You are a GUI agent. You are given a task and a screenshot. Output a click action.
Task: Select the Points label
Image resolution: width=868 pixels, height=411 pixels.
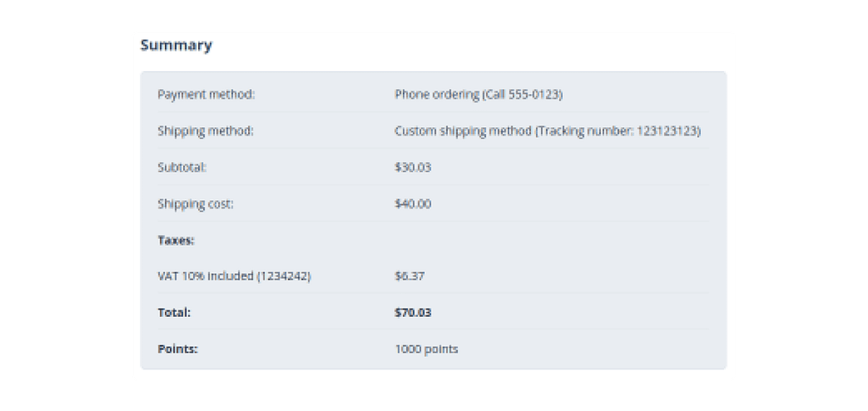coord(177,349)
